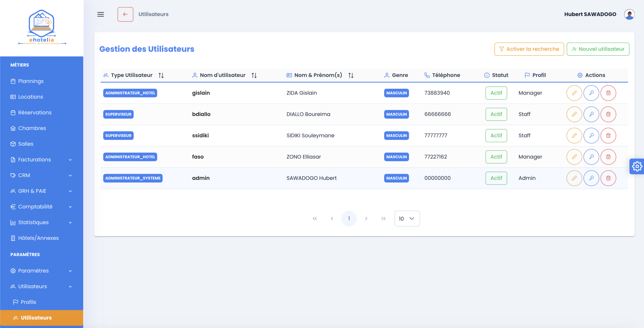This screenshot has width=644, height=328.
Task: Select page 1 in pagination
Action: tap(349, 218)
